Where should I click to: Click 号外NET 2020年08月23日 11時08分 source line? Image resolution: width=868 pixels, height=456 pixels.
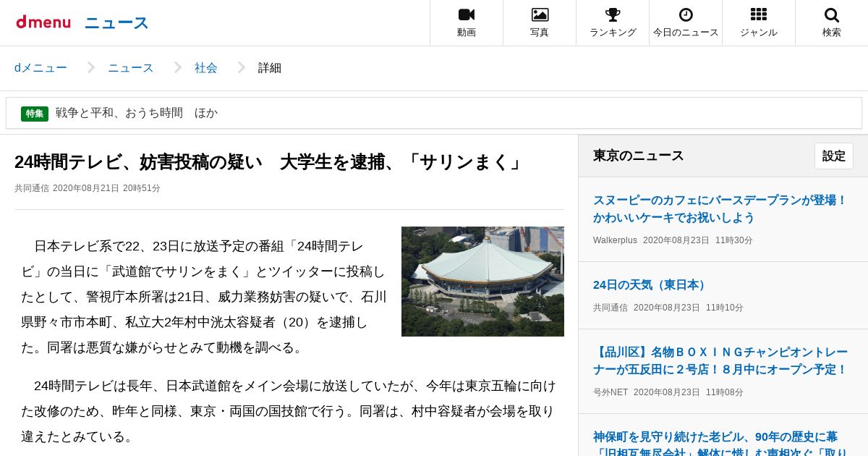[x=668, y=392]
